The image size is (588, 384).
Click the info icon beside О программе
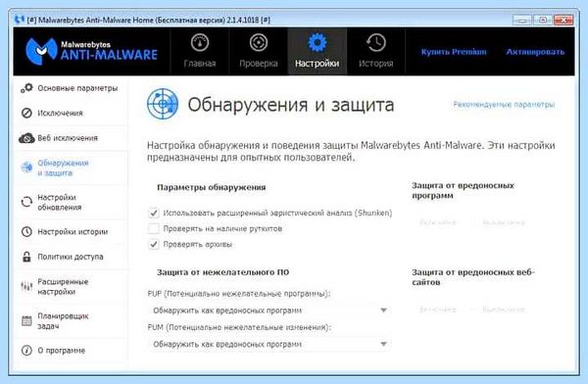(x=26, y=351)
